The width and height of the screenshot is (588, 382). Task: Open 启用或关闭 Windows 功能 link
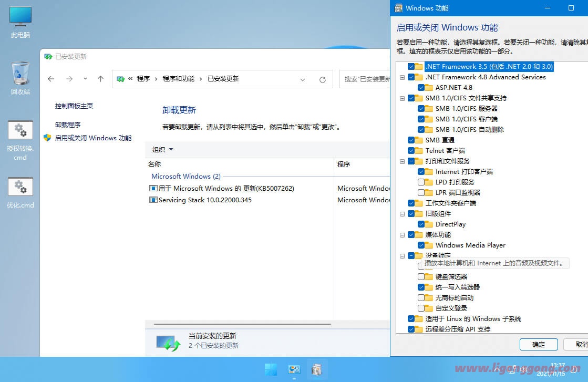[93, 138]
